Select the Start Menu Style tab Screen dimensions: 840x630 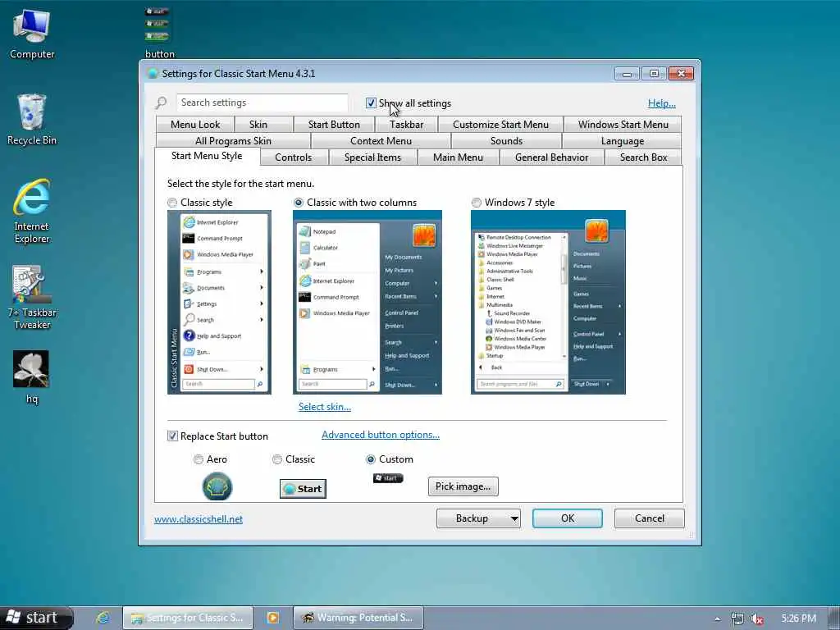coord(207,156)
